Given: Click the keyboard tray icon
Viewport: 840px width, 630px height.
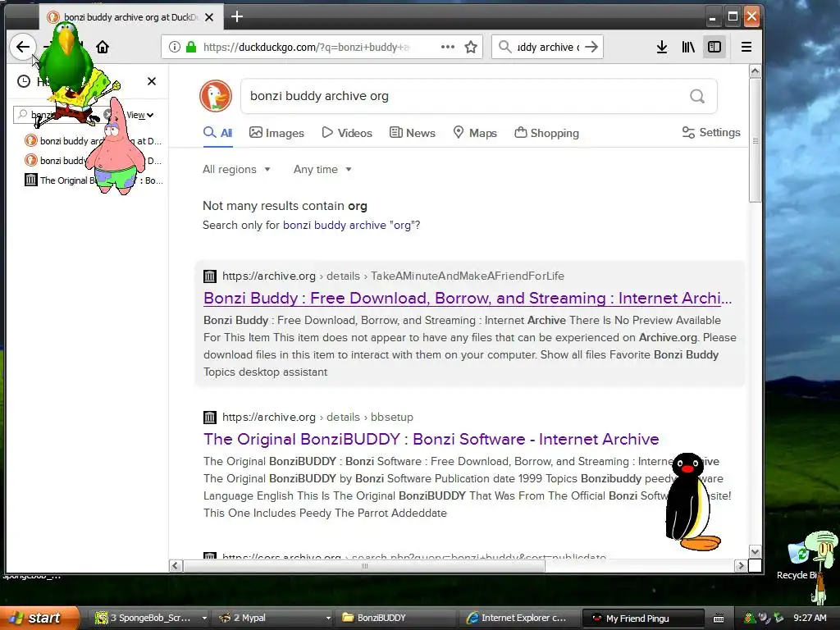Looking at the screenshot, I should coord(719,619).
